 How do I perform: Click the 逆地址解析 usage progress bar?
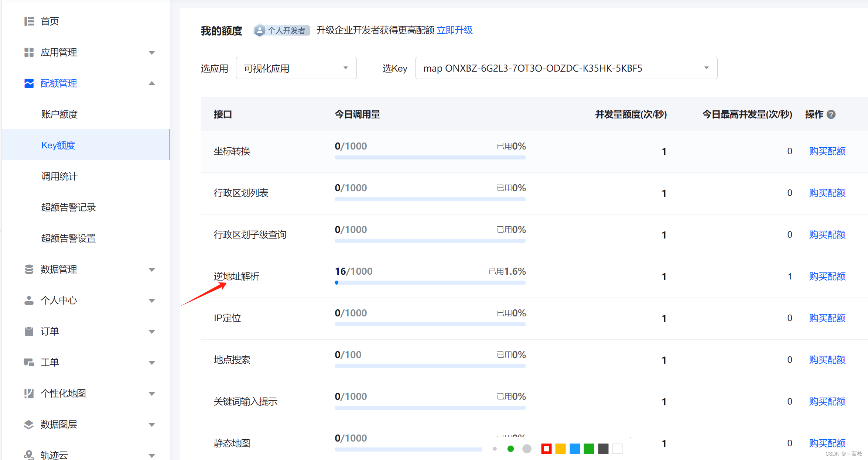[430, 283]
